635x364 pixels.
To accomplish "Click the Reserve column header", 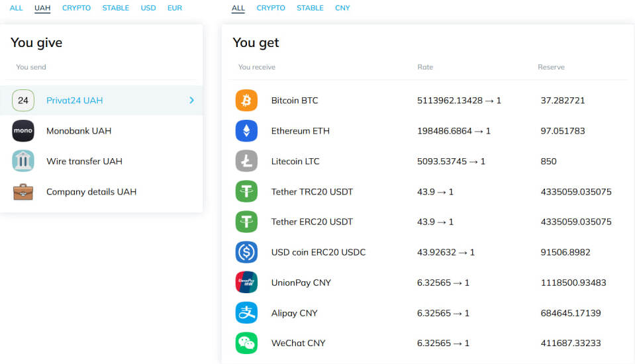I will pos(551,68).
